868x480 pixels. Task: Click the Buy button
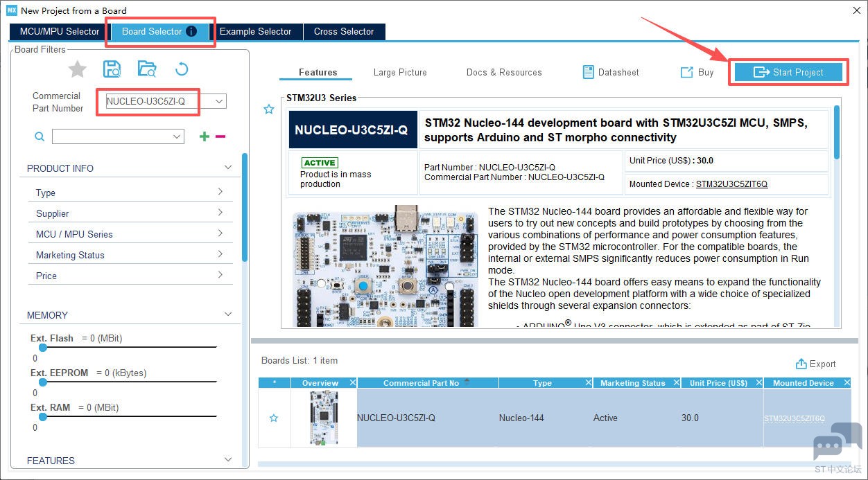(x=697, y=72)
